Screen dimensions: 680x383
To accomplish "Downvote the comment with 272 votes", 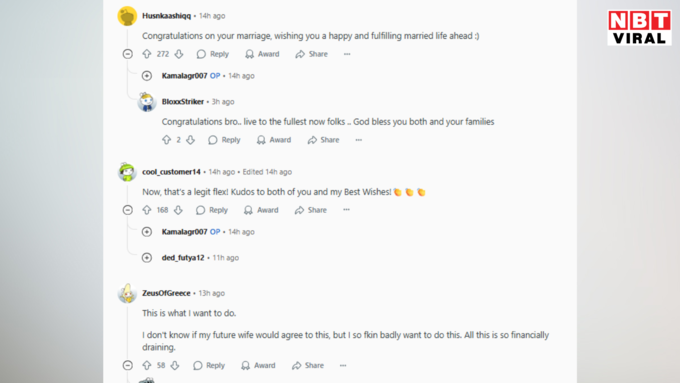I will coord(179,54).
